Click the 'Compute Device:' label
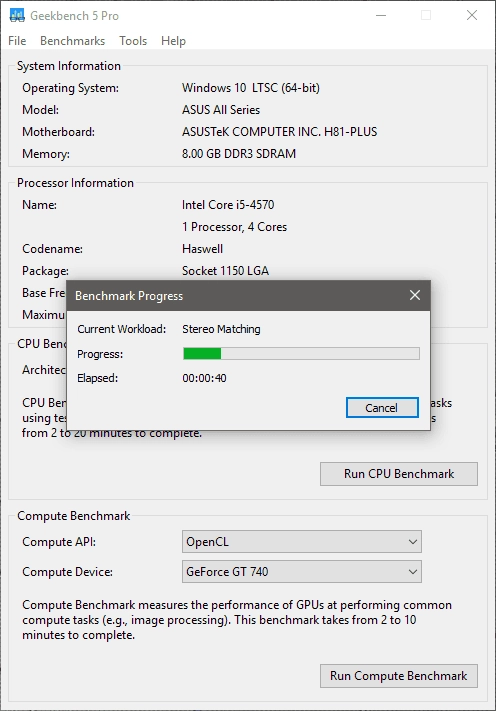The width and height of the screenshot is (496, 711). (x=67, y=572)
